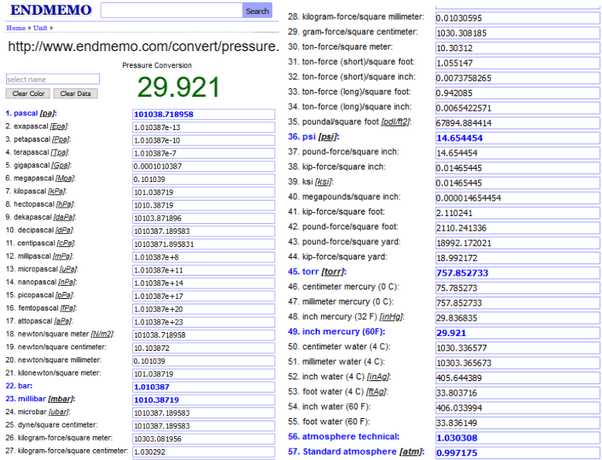Click the psi value field 14.654454

point(518,138)
